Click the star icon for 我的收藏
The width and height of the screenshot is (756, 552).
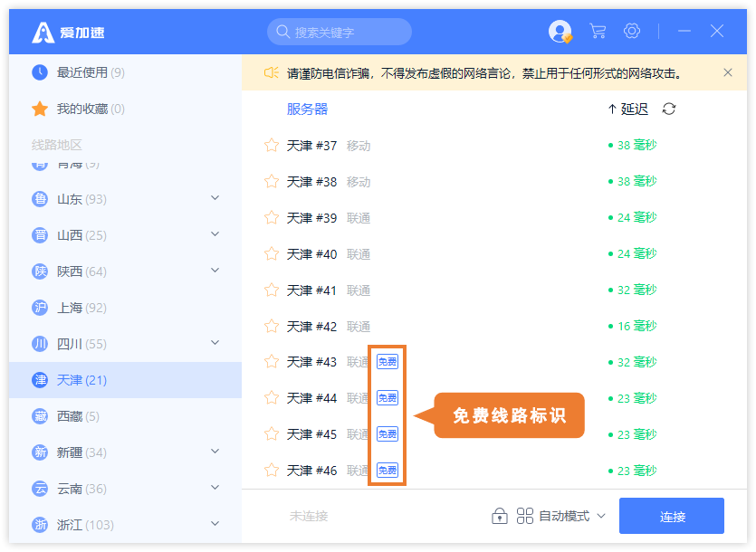click(x=40, y=109)
